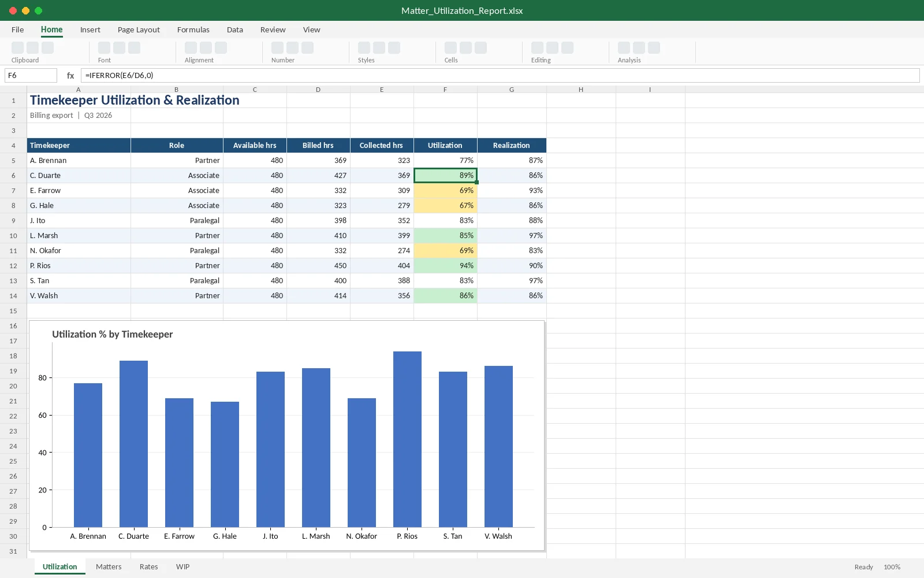Click G. Hale's 67% utilization cell

click(445, 206)
